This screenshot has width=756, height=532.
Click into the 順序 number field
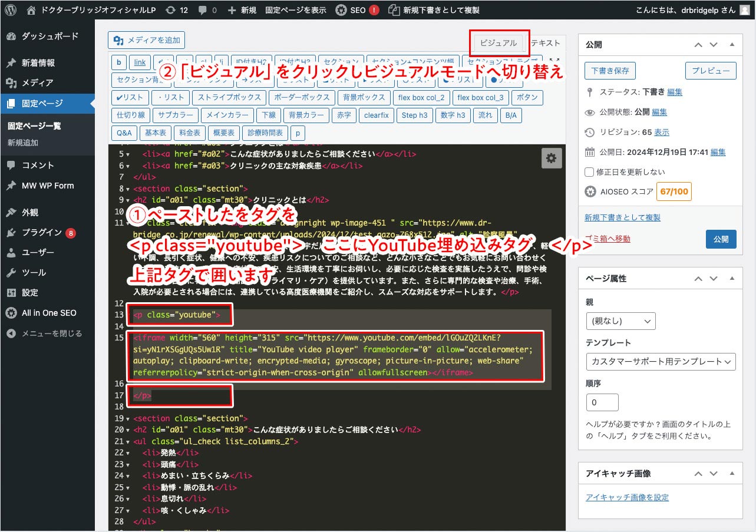click(x=602, y=402)
